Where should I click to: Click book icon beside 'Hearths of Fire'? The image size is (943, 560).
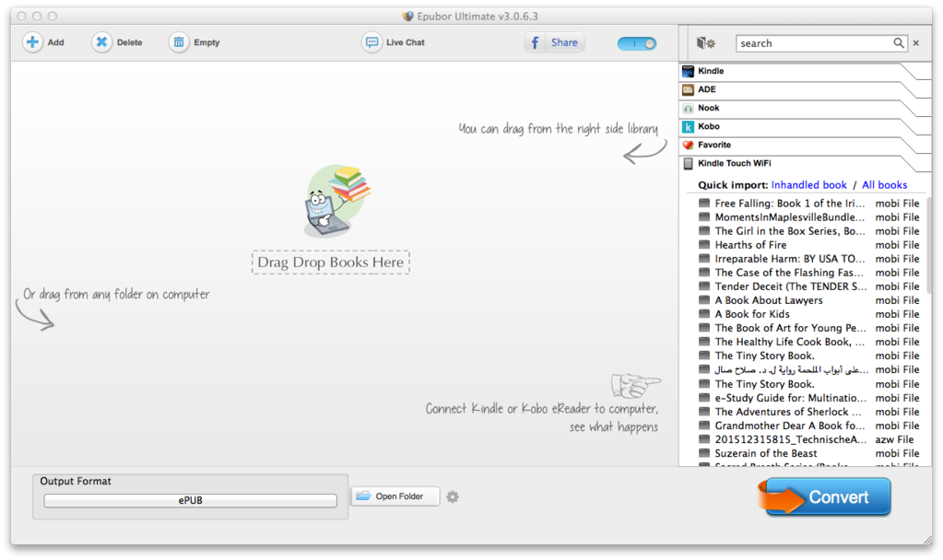703,245
